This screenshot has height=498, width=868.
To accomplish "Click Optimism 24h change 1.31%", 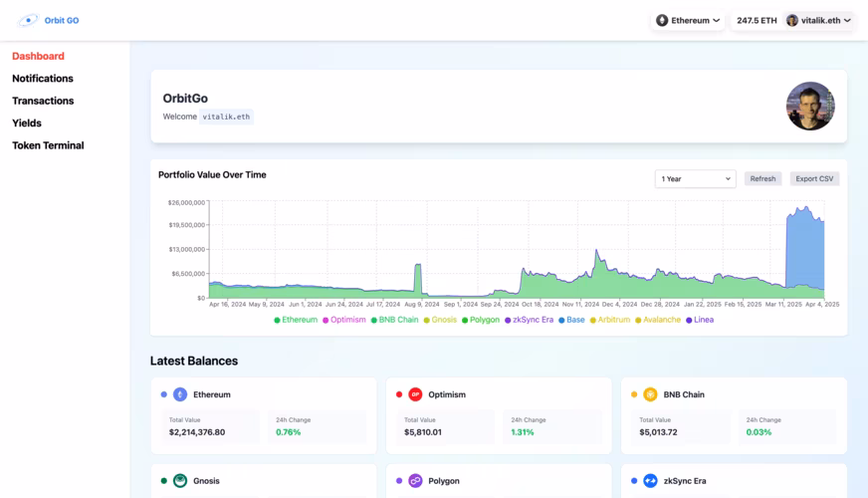I will coord(523,432).
